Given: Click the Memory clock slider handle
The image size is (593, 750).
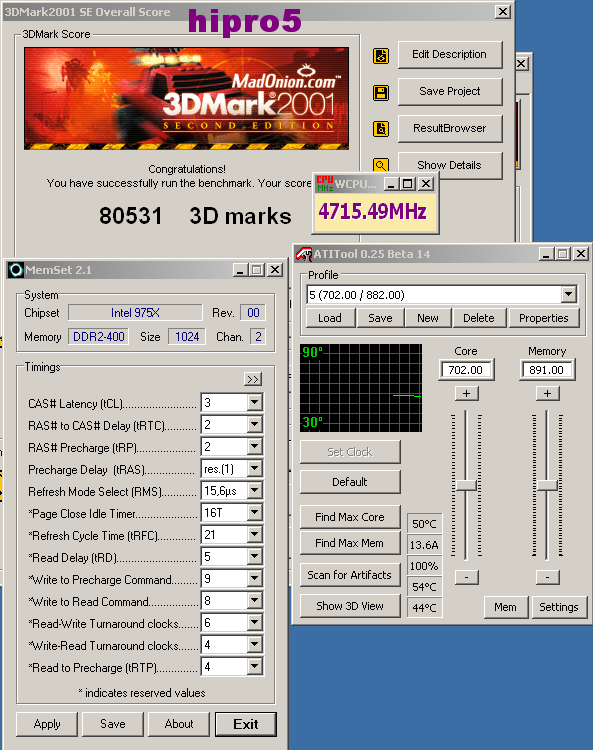Looking at the screenshot, I should click(547, 485).
